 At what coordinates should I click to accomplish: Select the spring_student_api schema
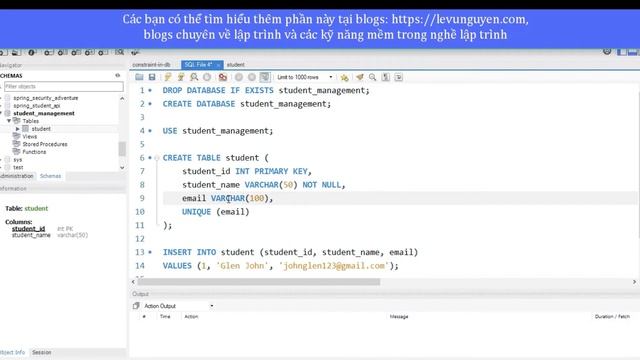tap(36, 106)
